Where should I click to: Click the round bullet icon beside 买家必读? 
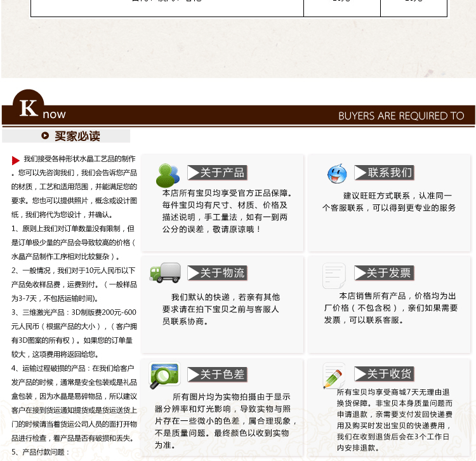pyautogui.click(x=45, y=135)
